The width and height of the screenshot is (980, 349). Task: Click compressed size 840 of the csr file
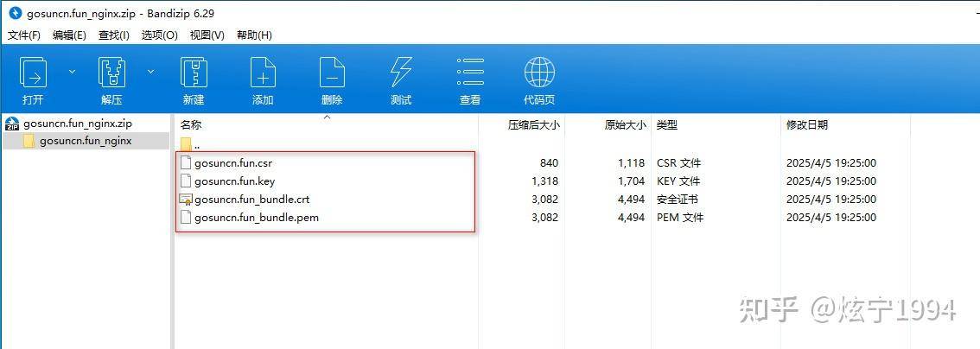coord(549,163)
